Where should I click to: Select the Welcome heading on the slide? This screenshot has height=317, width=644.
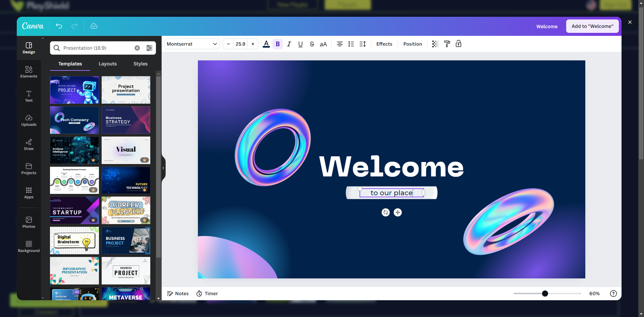click(x=391, y=166)
